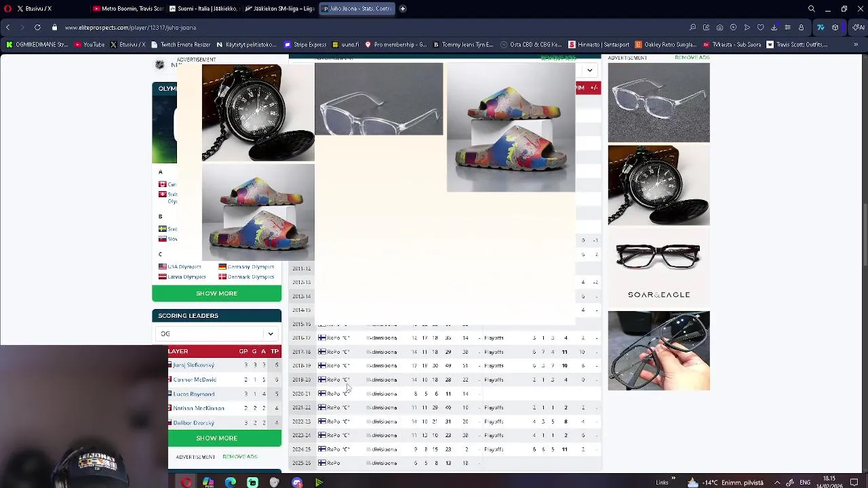Open Latvia Olympics team link
The width and height of the screenshot is (868, 488).
click(186, 277)
